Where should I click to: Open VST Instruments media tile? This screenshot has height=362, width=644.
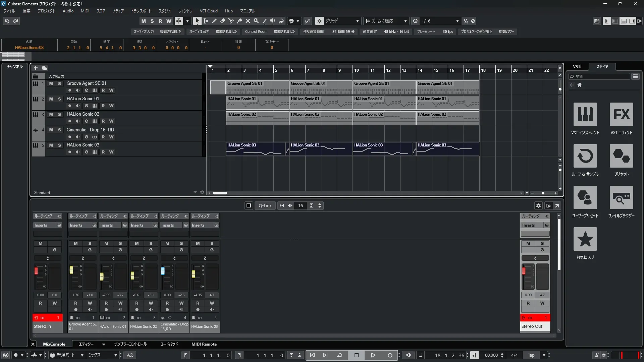pyautogui.click(x=585, y=115)
